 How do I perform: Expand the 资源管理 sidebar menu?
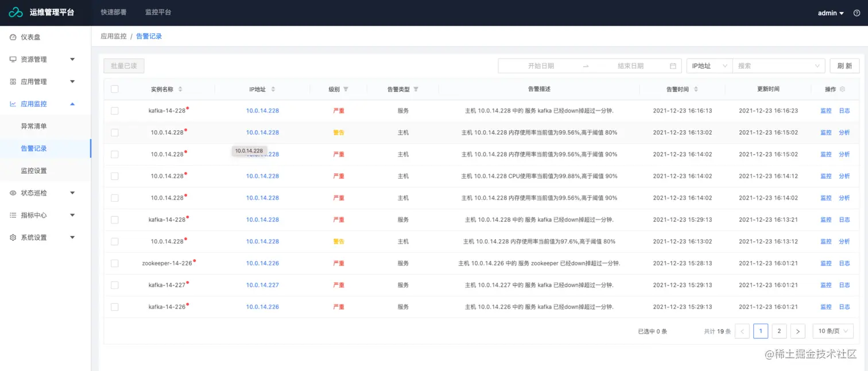tap(72, 60)
